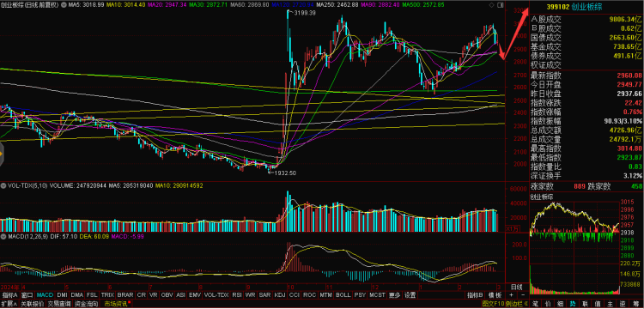The width and height of the screenshot is (644, 309).
Task: Select the SAR indicator tab
Action: [264, 295]
